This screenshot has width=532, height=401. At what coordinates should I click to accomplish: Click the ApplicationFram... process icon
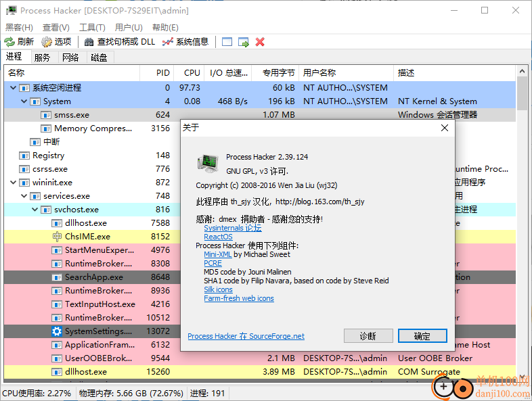click(x=57, y=345)
